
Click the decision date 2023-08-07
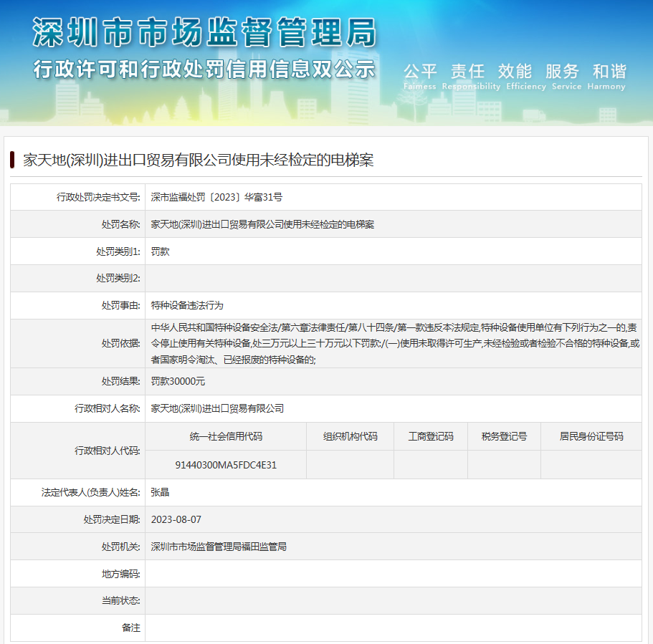[176, 519]
